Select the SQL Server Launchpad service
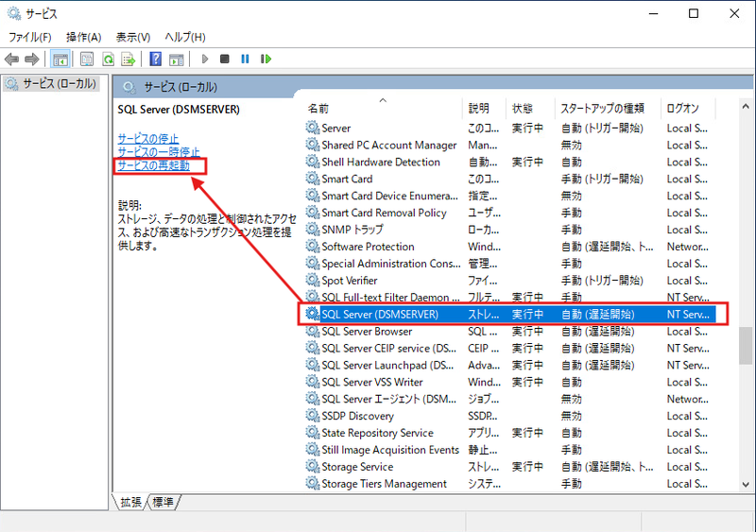The width and height of the screenshot is (756, 532). pos(510,365)
